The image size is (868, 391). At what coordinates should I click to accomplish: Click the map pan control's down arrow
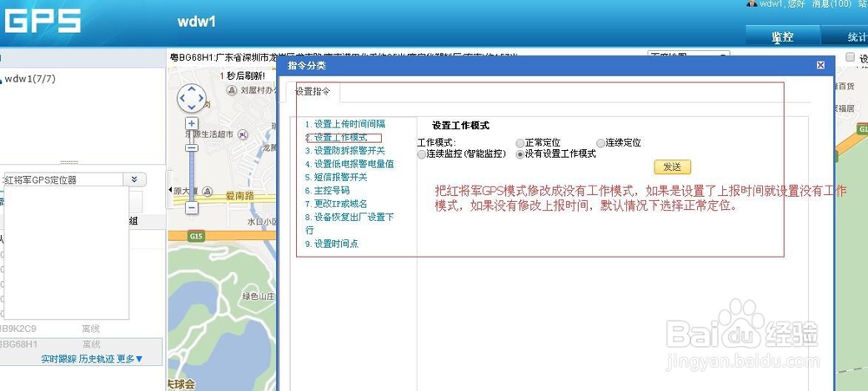[192, 108]
